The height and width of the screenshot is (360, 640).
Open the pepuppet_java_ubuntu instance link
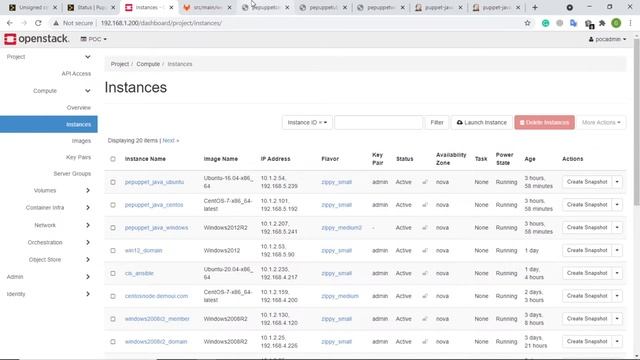(154, 182)
